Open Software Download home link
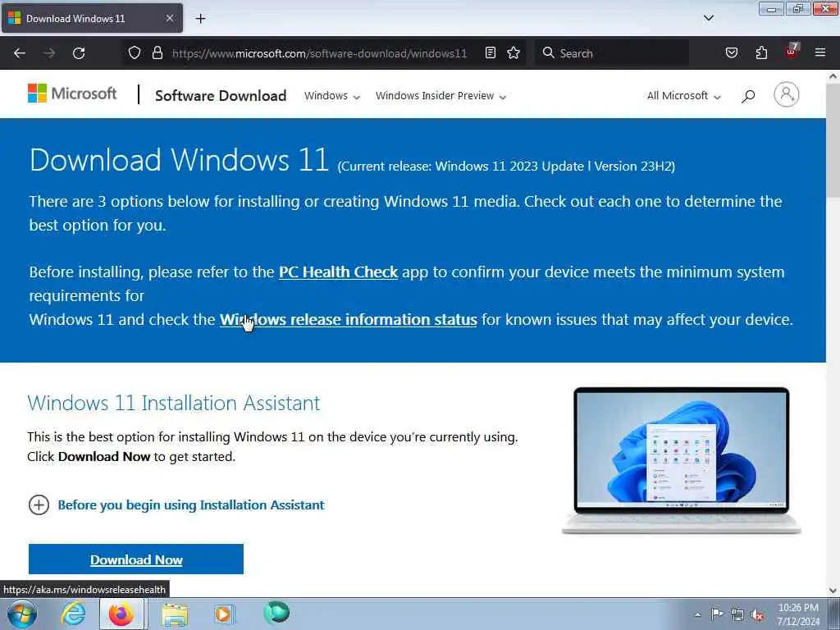The width and height of the screenshot is (840, 630). tap(221, 96)
